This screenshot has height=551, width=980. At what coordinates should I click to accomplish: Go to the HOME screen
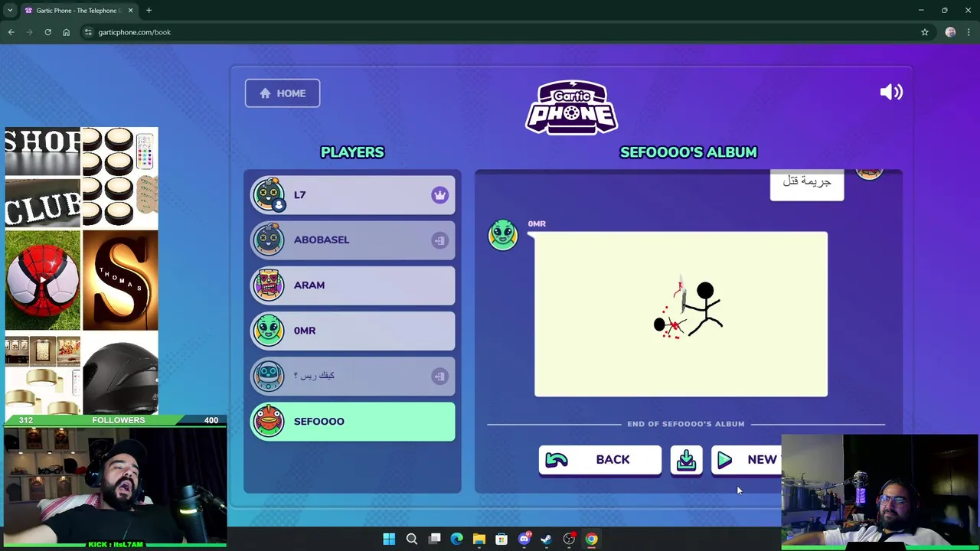click(x=283, y=93)
